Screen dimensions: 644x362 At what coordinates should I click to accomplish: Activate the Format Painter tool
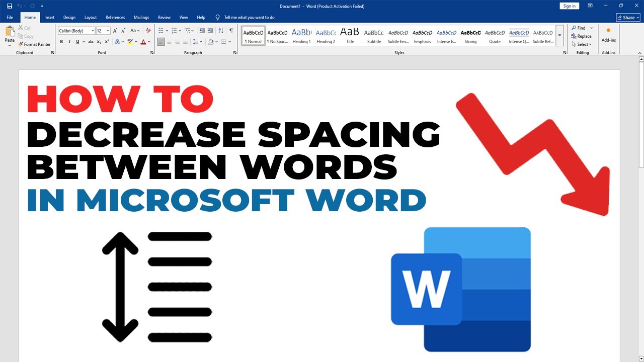(35, 44)
